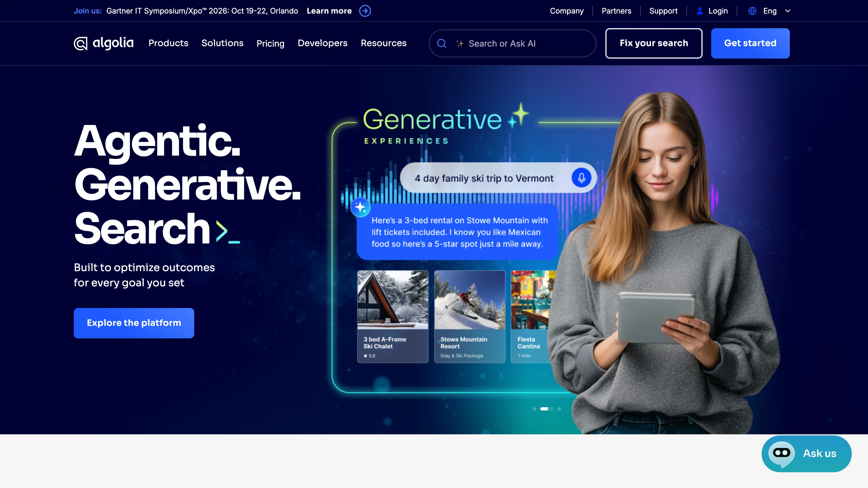Select the active carousel indicator pill

[547, 409]
